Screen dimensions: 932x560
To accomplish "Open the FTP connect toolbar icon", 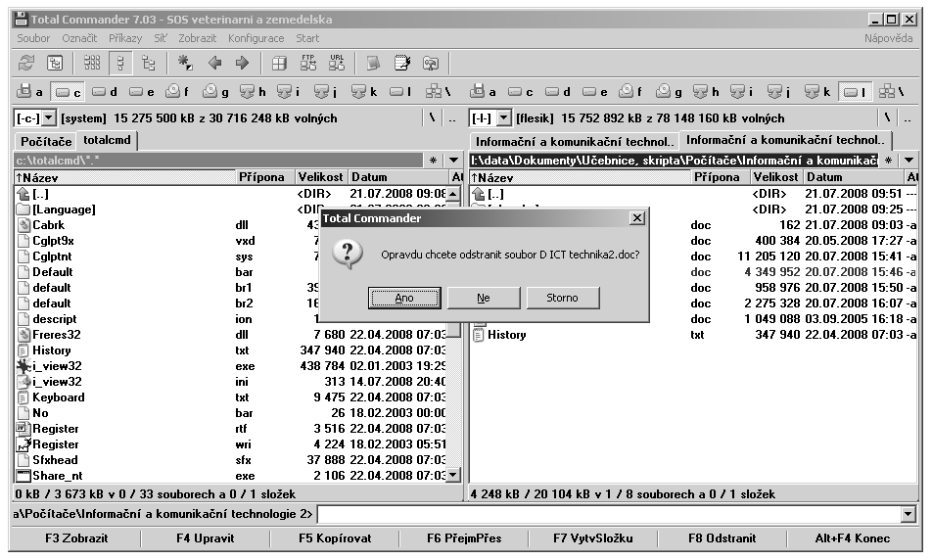I will [x=307, y=63].
